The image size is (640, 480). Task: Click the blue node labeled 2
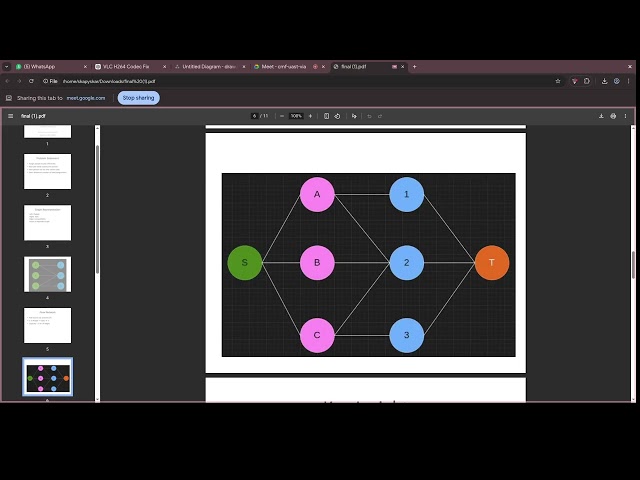pyautogui.click(x=407, y=262)
